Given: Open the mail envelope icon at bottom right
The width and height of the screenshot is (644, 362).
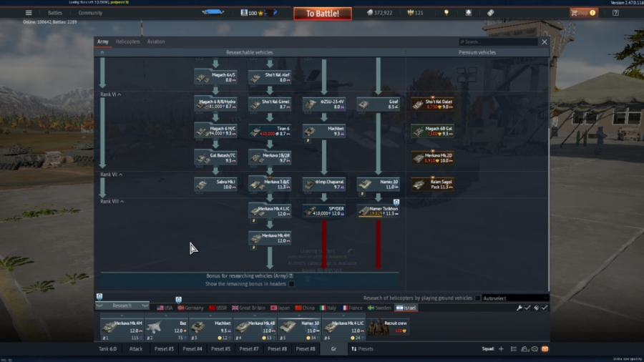Looking at the screenshot, I should click(x=545, y=349).
